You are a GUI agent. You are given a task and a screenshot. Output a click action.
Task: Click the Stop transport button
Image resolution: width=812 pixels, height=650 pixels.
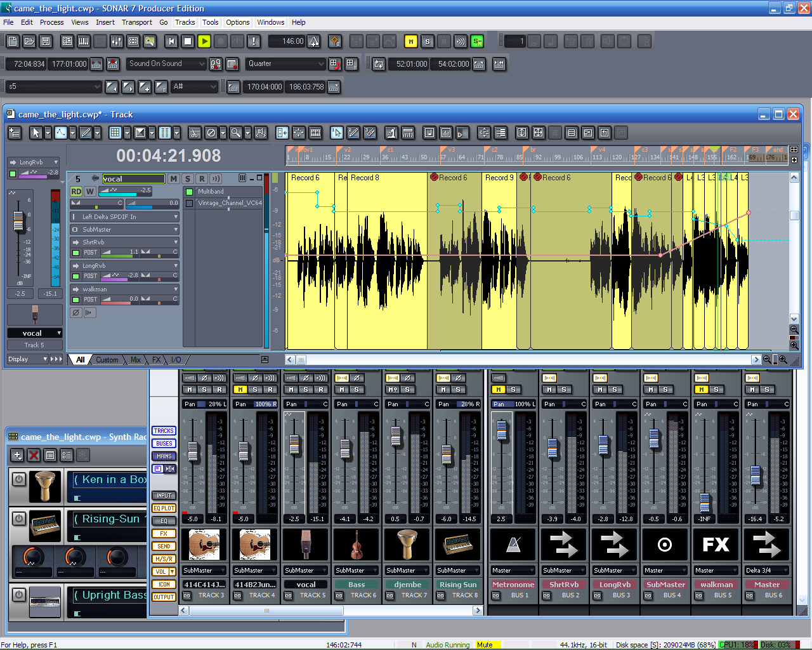[x=188, y=41]
